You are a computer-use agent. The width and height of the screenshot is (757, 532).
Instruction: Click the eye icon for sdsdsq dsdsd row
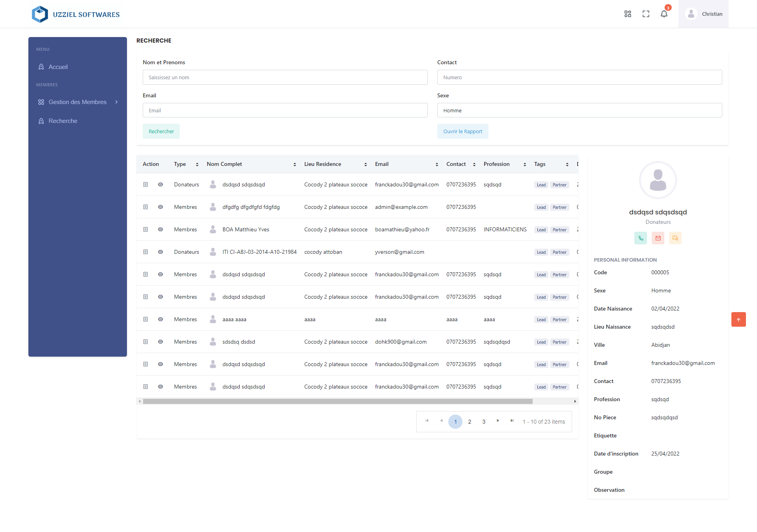tap(160, 342)
